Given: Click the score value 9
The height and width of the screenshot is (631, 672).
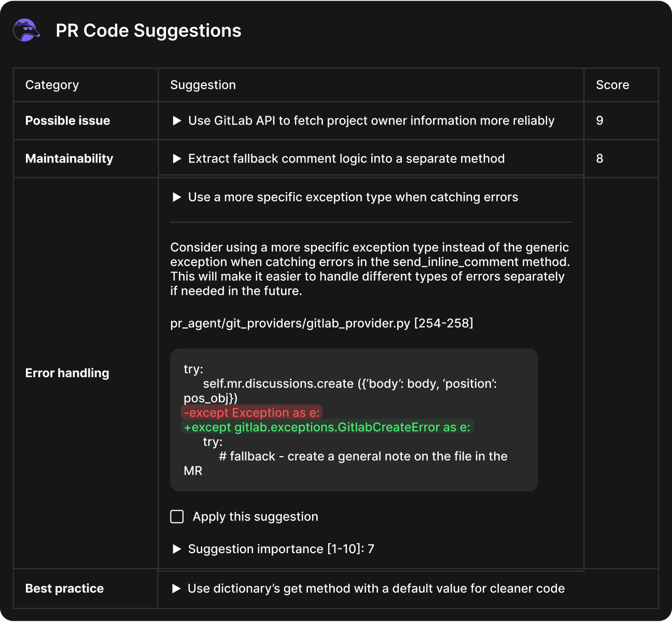Looking at the screenshot, I should click(x=599, y=120).
